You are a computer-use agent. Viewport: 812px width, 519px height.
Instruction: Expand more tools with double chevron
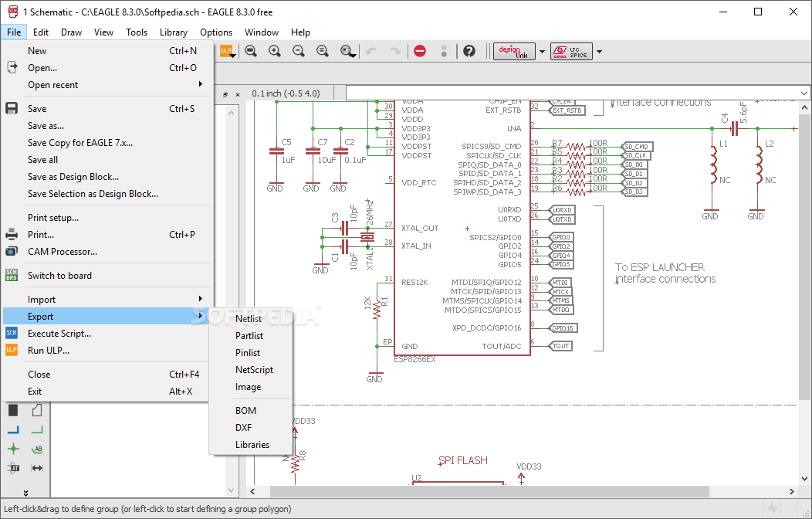(x=25, y=493)
